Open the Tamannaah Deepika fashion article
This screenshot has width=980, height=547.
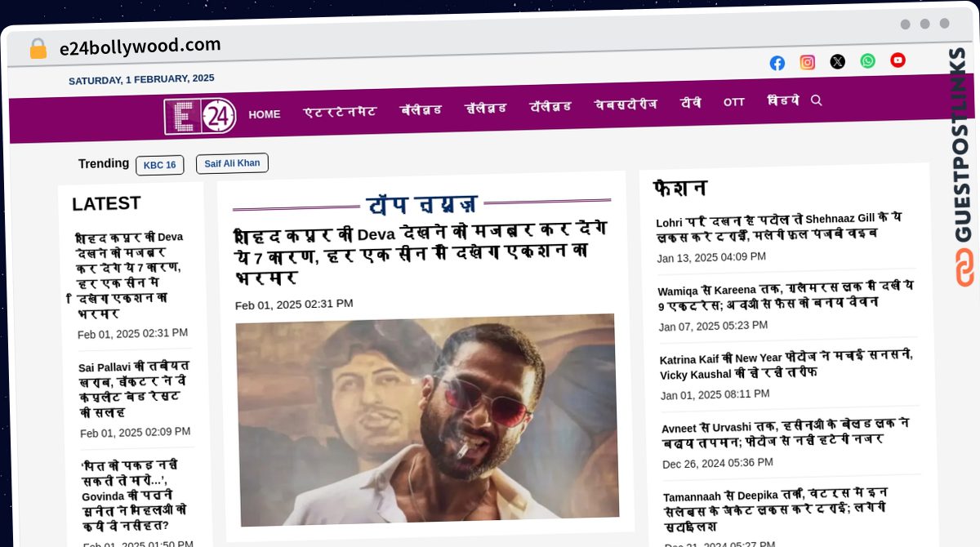pyautogui.click(x=776, y=509)
